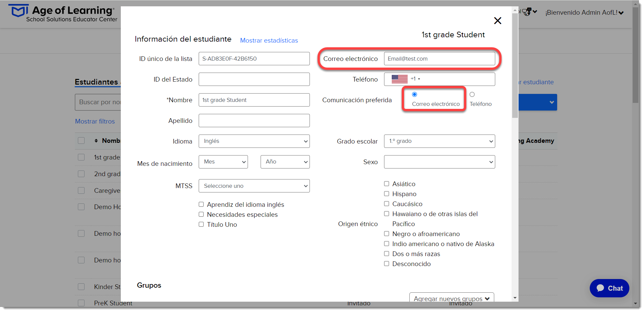Open the MTSS Seleccione uno dropdown
This screenshot has width=644, height=312.
[x=254, y=186]
